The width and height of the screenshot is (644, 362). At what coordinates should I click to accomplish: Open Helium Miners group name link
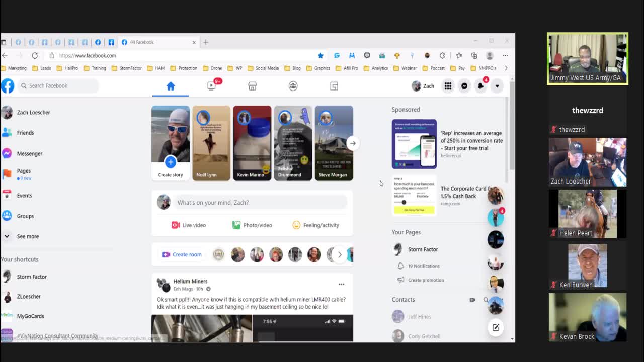tap(190, 281)
